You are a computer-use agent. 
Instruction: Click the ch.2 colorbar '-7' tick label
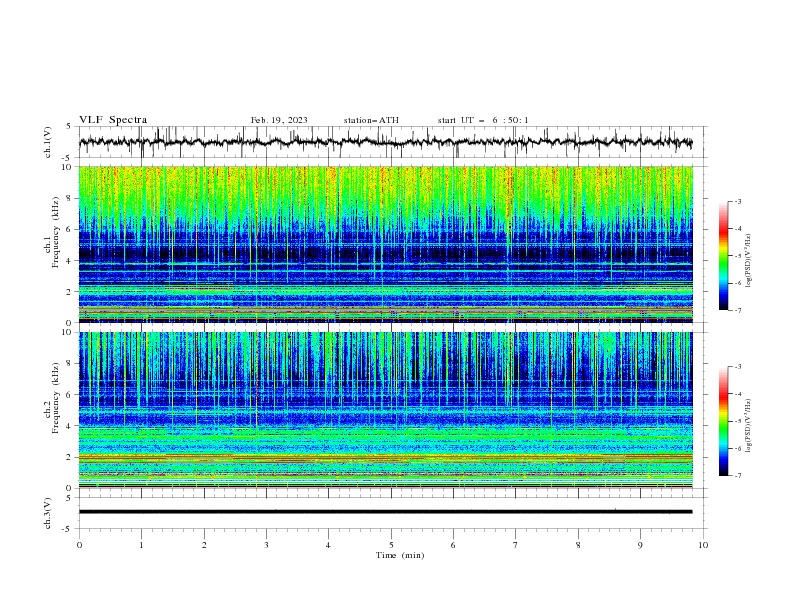(x=737, y=475)
